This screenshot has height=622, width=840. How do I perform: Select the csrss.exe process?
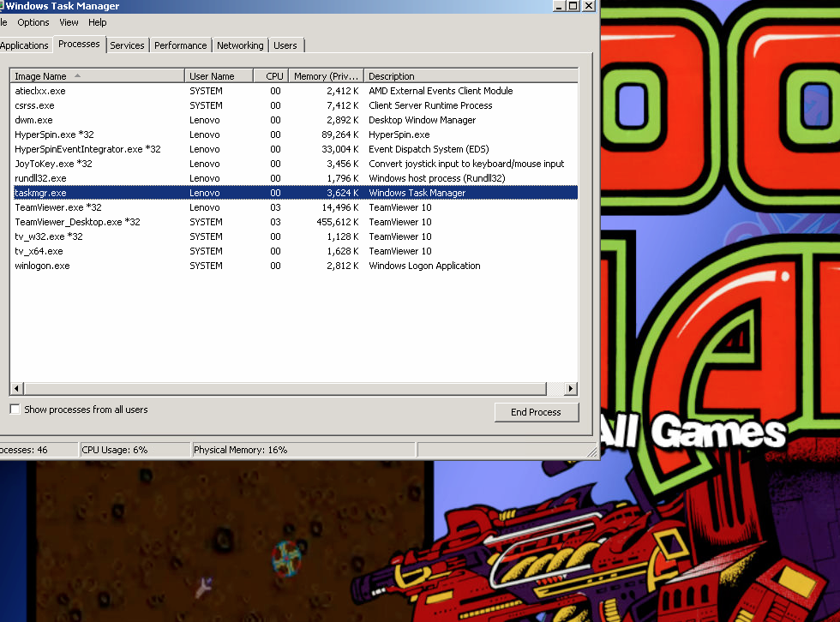pos(295,105)
